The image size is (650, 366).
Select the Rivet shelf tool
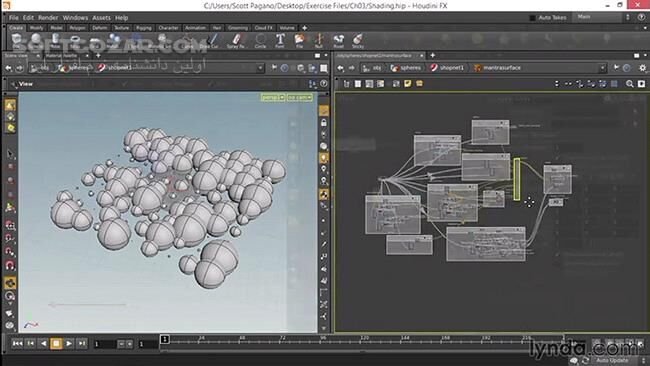(x=338, y=41)
